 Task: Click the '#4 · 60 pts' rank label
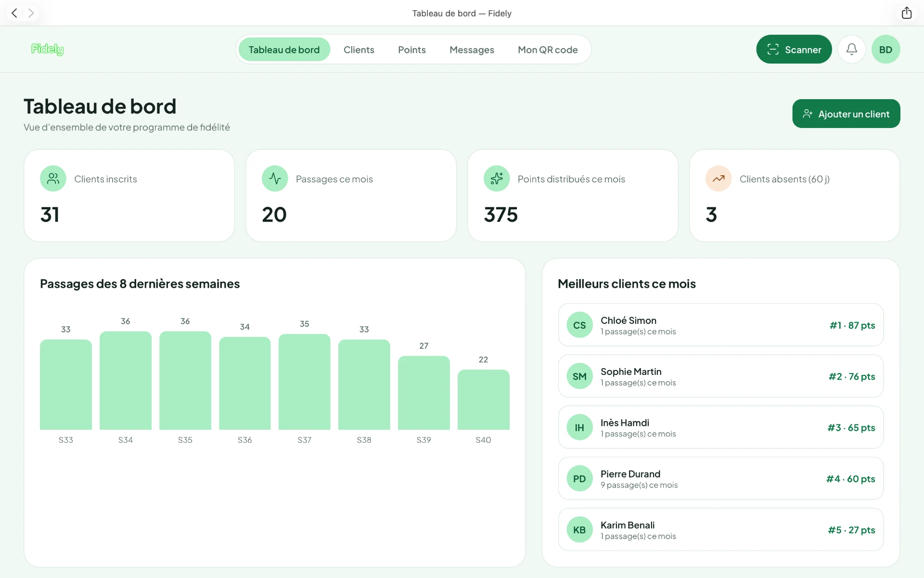850,479
